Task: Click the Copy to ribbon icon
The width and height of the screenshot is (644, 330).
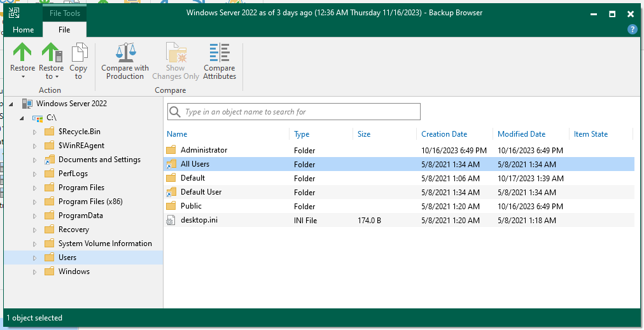Action: [78, 53]
